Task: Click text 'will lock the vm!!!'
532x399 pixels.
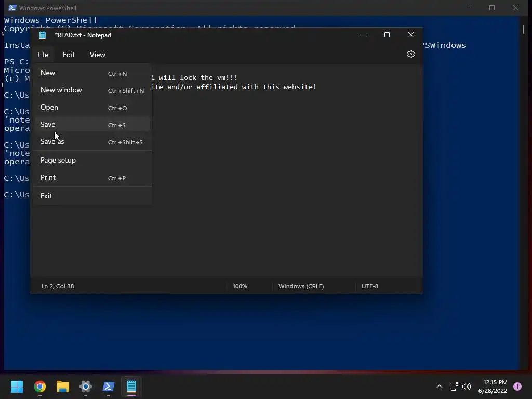Action: pos(198,78)
